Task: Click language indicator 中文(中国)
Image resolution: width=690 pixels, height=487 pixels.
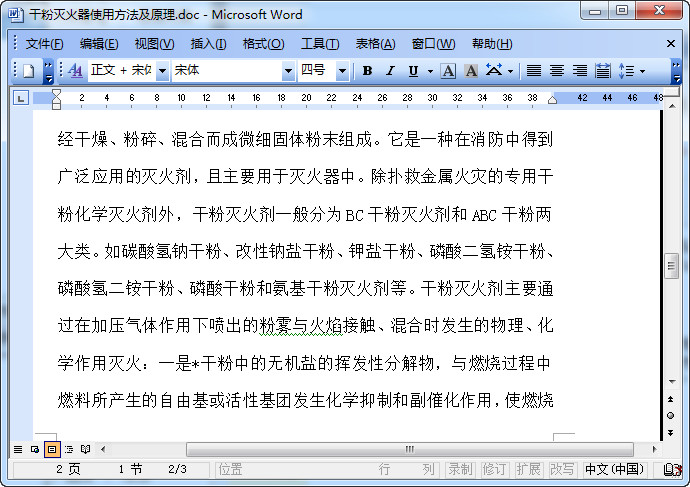Action: pyautogui.click(x=614, y=469)
